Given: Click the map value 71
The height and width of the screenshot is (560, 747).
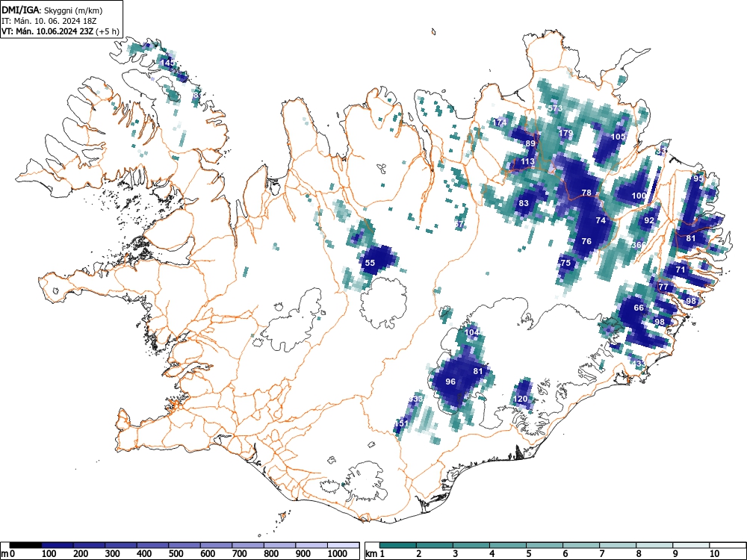Looking at the screenshot, I should 681,270.
